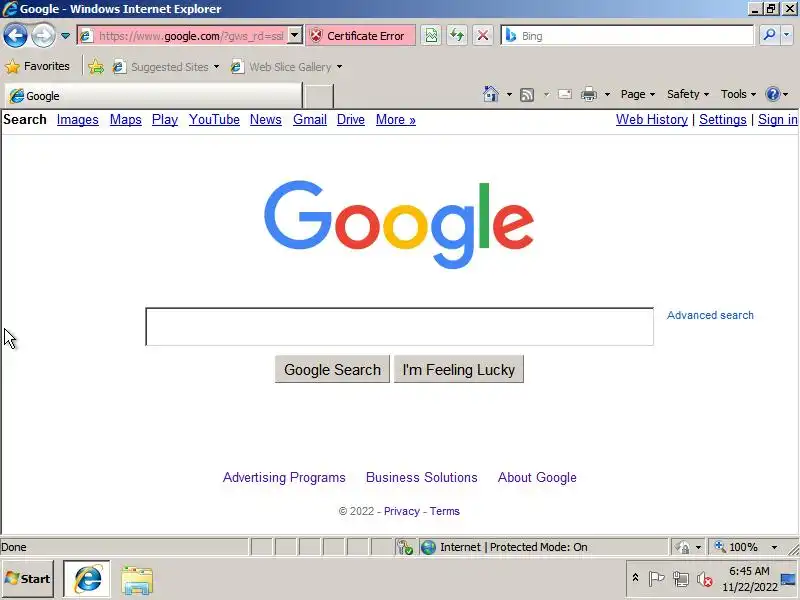This screenshot has width=800, height=600.
Task: Open Windows Explorer from the taskbar
Action: click(137, 580)
